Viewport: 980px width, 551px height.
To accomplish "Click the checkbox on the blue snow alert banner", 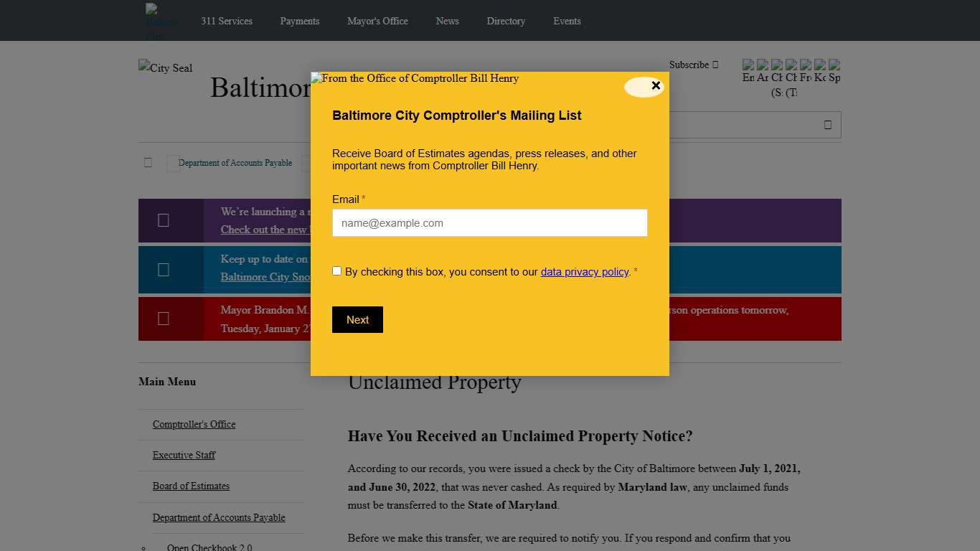I will pyautogui.click(x=163, y=270).
